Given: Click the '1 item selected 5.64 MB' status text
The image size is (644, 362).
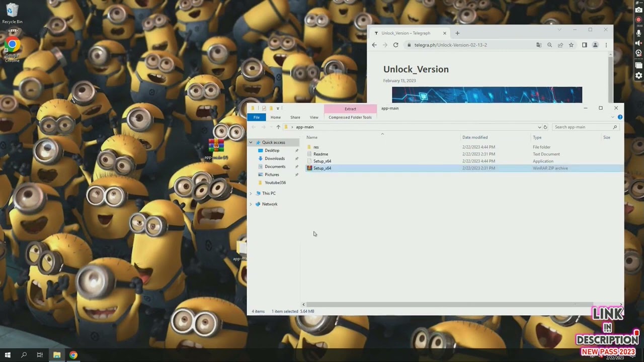Looking at the screenshot, I should click(293, 311).
